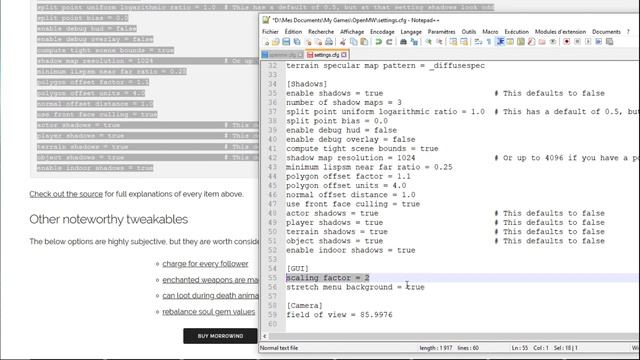Click the Redo arrow icon
Viewport: 640px width, 360px height.
click(x=389, y=42)
